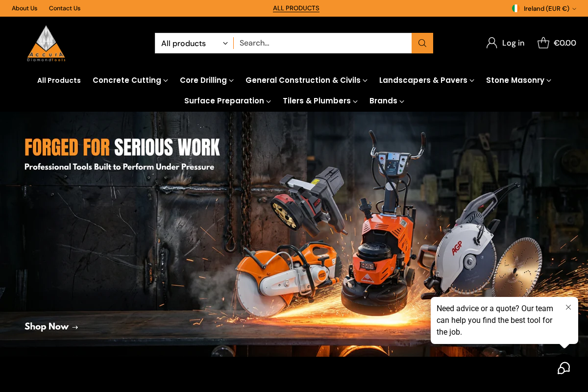The width and height of the screenshot is (588, 392).
Task: Open the All products search category selector
Action: [194, 43]
